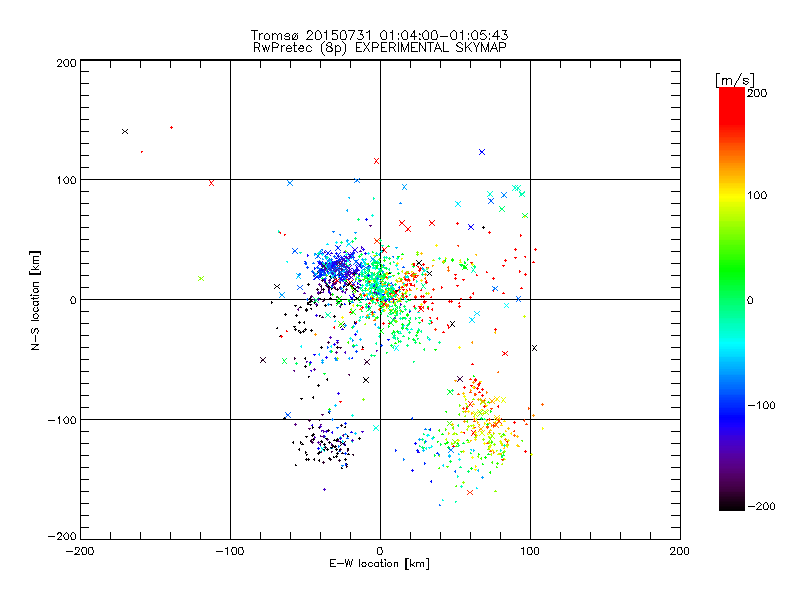Click the E-W axis tick label '100'
Viewport: 800px width, 600px height.
coord(530,551)
